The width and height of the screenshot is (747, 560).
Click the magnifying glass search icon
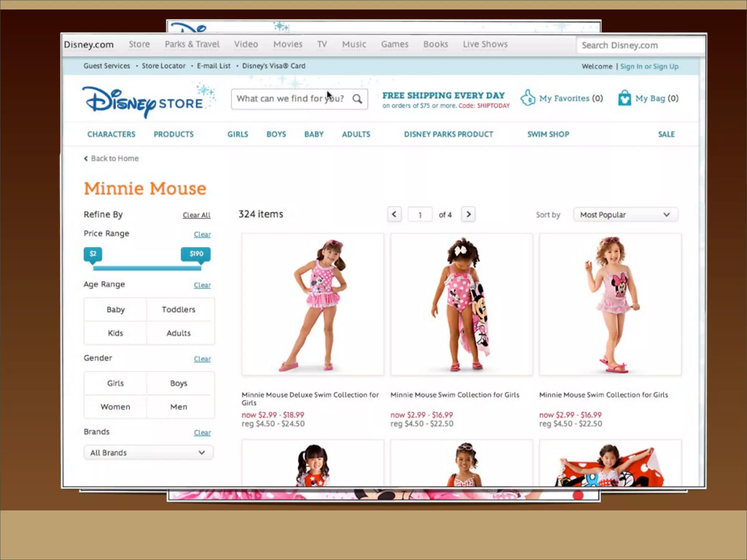357,99
